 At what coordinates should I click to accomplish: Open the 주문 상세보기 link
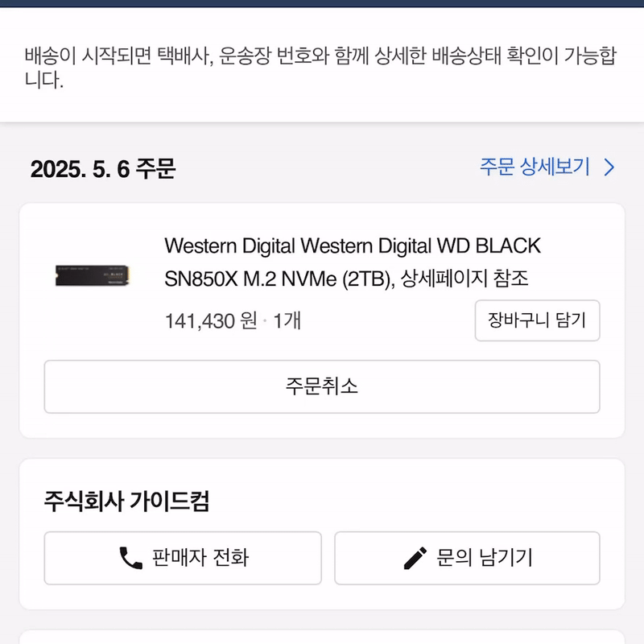(x=535, y=167)
